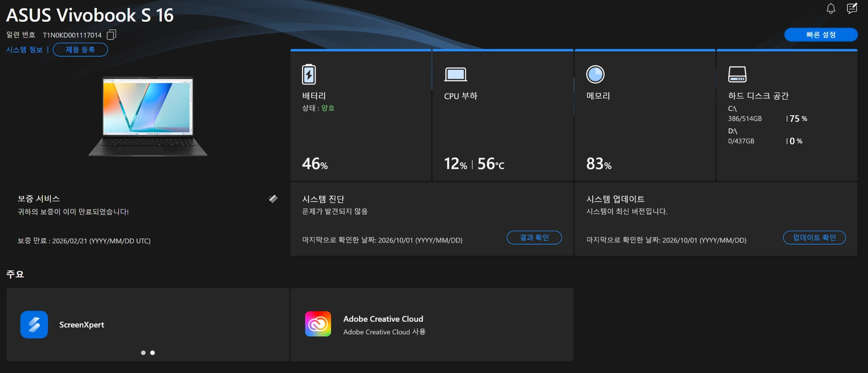Click the 386/514GB capacity text
The width and height of the screenshot is (868, 373).
tap(745, 119)
